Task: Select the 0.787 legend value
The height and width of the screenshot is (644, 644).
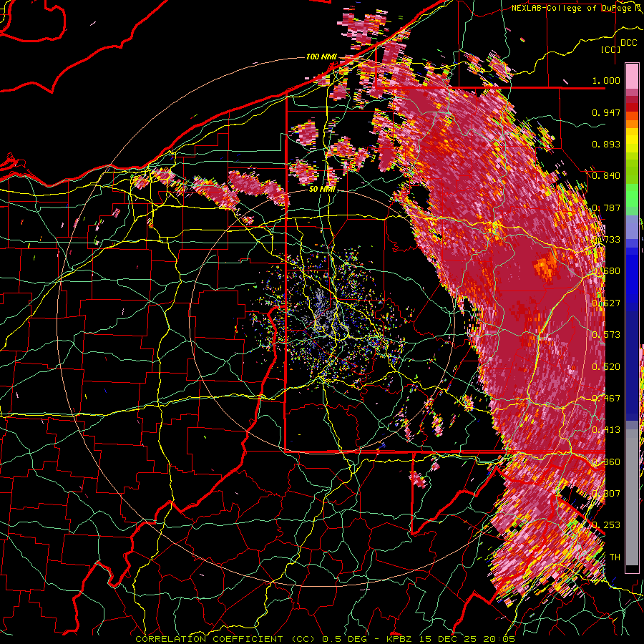Action: (x=606, y=208)
